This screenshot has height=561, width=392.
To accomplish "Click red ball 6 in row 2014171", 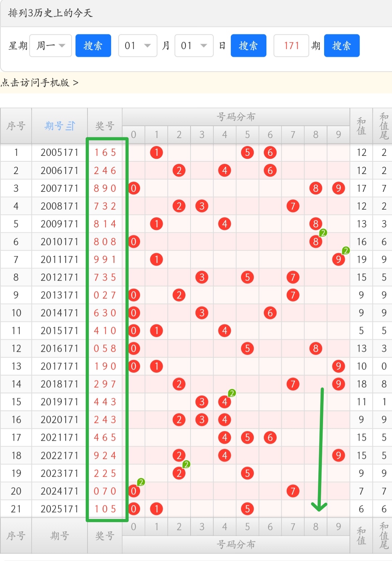I will 270,313.
